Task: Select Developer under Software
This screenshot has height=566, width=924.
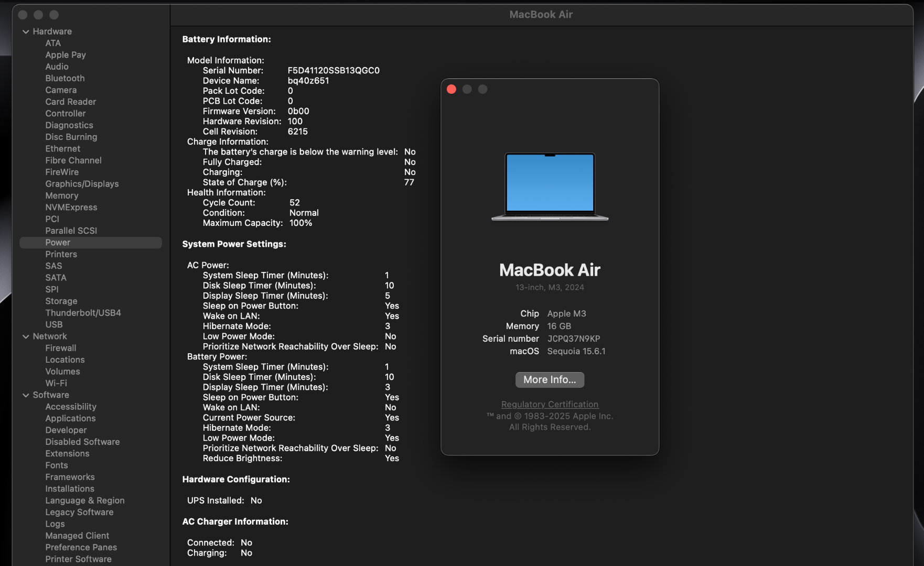Action: pos(66,430)
